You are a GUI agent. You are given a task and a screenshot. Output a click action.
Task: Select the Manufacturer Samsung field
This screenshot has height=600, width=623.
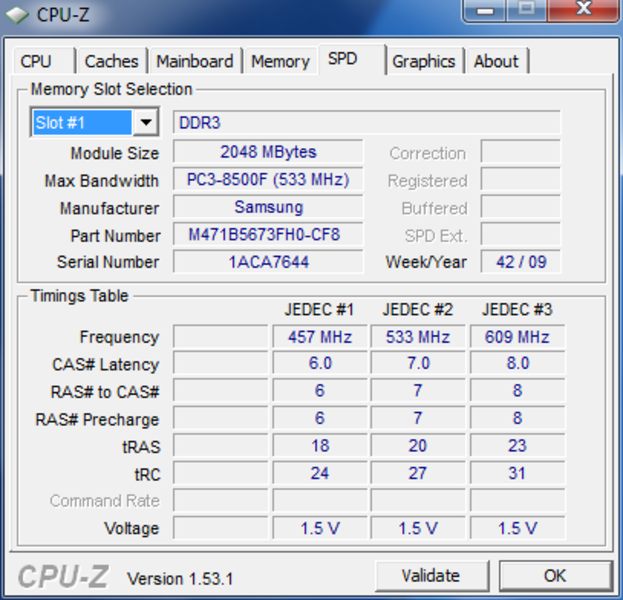(x=267, y=207)
